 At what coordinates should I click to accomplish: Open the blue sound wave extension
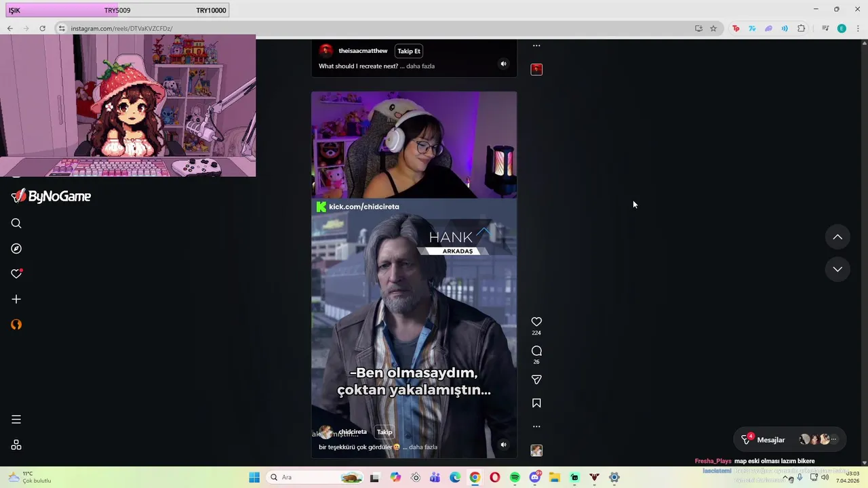[x=785, y=28]
